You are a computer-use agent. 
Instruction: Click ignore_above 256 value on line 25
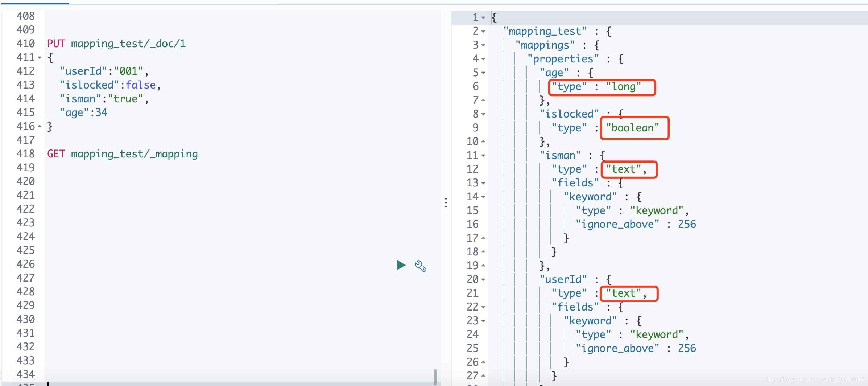click(x=687, y=348)
